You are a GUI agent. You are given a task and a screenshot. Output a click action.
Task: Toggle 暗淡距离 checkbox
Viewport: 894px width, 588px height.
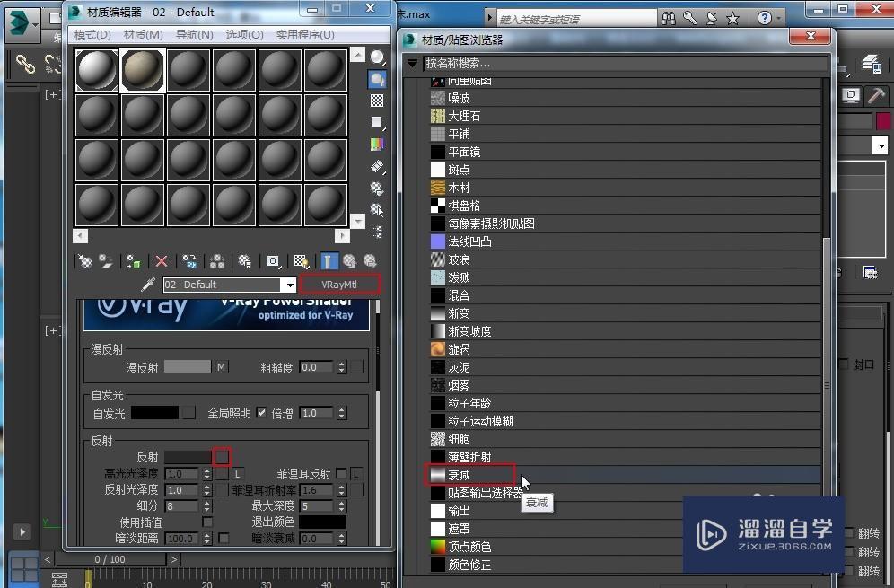(x=223, y=538)
